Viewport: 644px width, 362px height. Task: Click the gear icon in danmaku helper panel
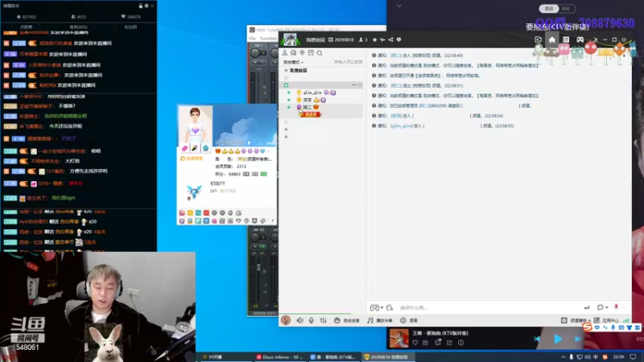point(147,6)
